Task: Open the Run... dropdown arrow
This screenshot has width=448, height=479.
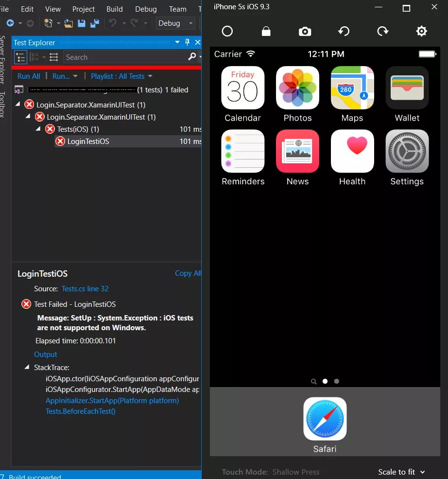Action: pyautogui.click(x=75, y=76)
